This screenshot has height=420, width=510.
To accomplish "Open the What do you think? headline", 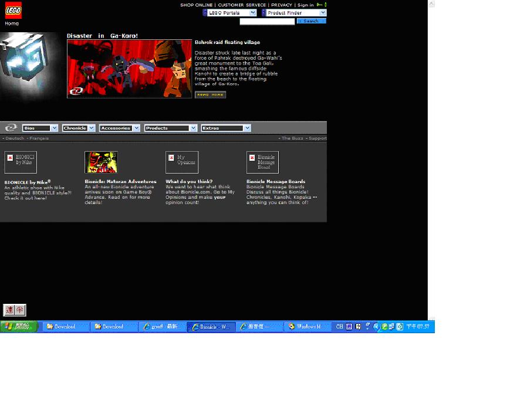I will click(189, 181).
